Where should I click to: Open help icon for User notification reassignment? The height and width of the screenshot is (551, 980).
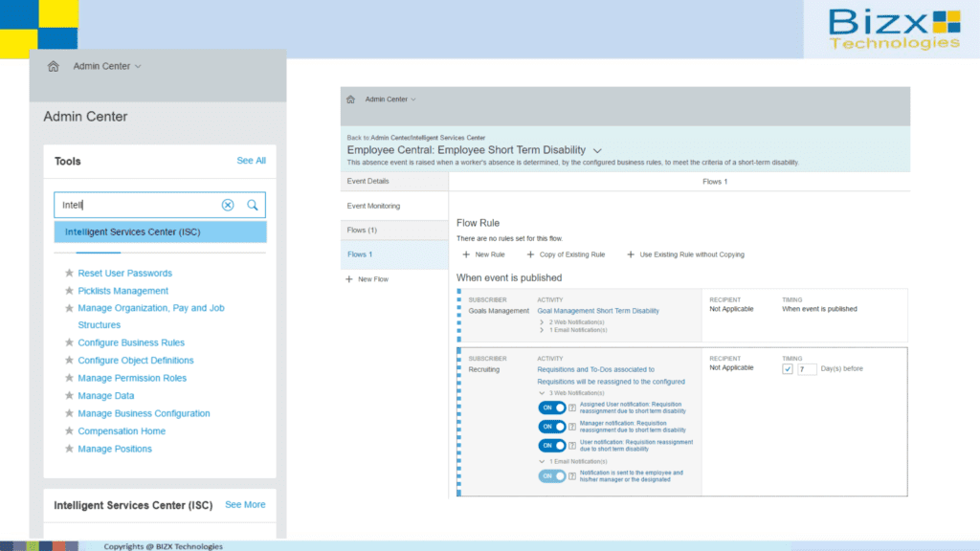(x=572, y=446)
